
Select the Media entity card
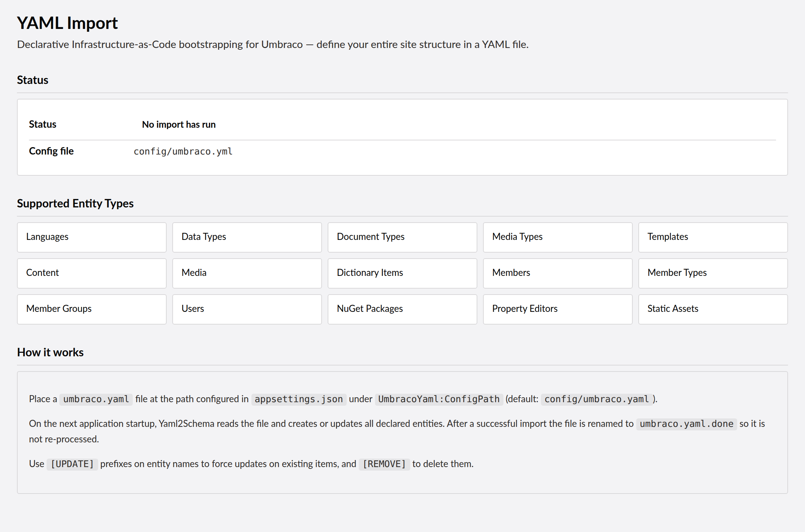coord(247,273)
